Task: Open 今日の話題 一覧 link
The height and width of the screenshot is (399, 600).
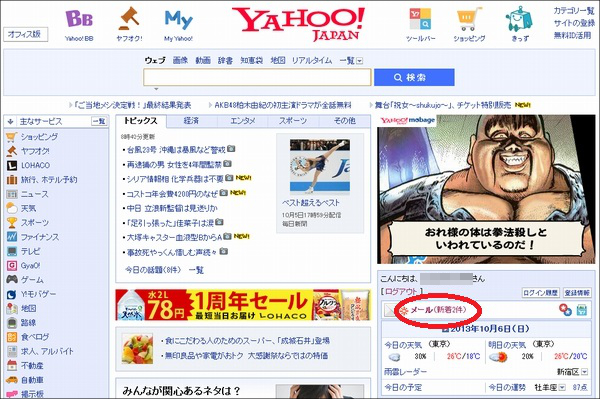Action: [x=196, y=270]
